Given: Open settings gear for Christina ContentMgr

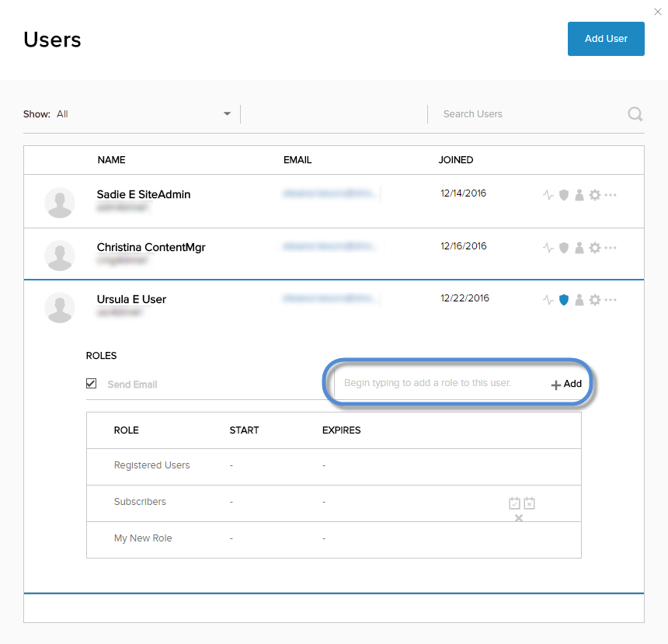Looking at the screenshot, I should tap(595, 248).
